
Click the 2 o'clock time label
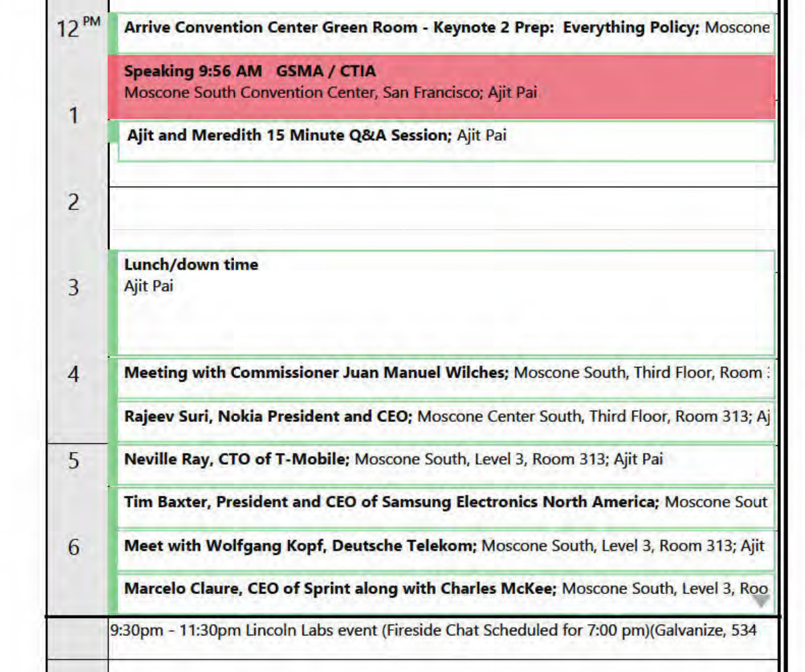point(73,202)
